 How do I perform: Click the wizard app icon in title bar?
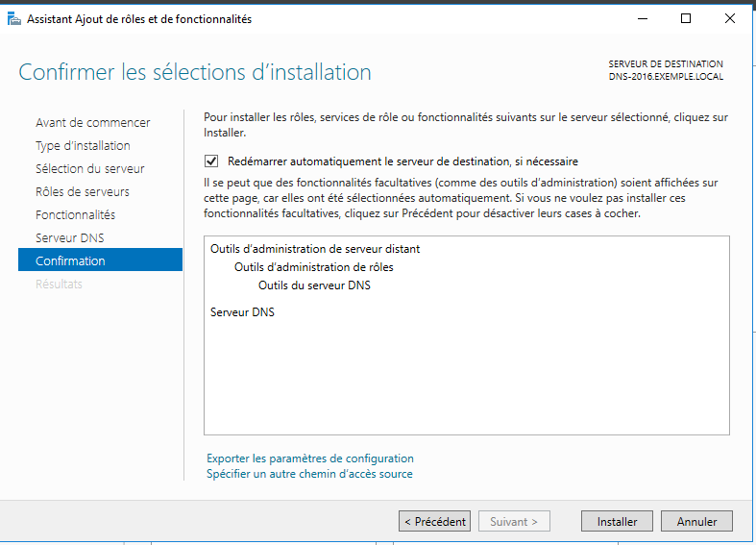pos(14,19)
